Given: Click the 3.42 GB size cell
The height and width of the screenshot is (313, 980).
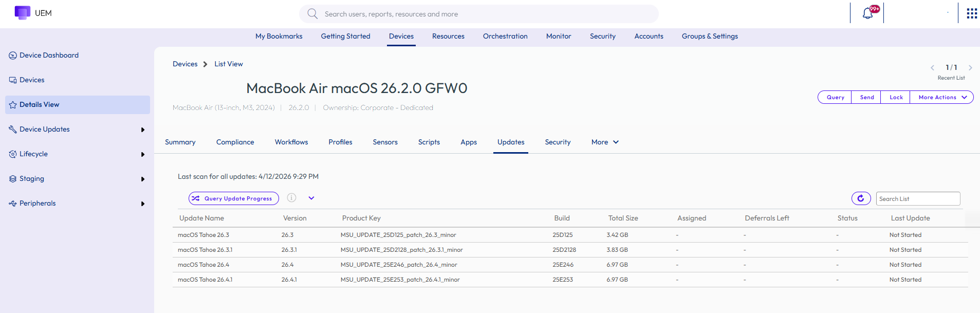Looking at the screenshot, I should tap(617, 235).
